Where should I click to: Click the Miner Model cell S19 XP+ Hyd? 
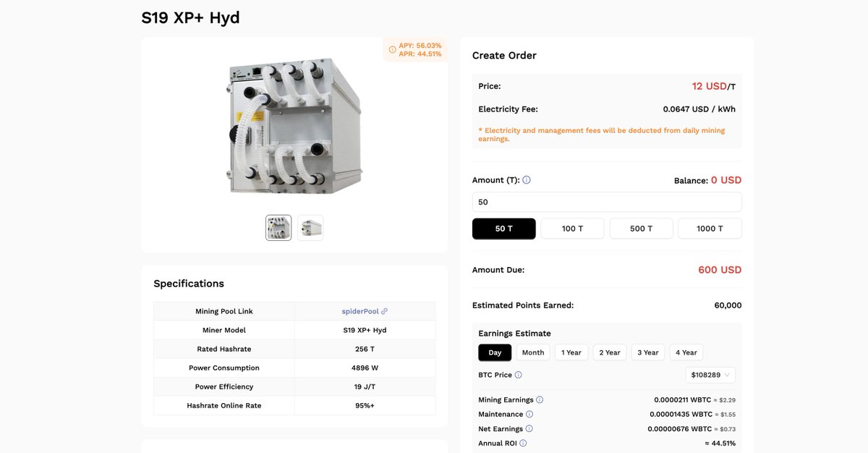point(365,330)
